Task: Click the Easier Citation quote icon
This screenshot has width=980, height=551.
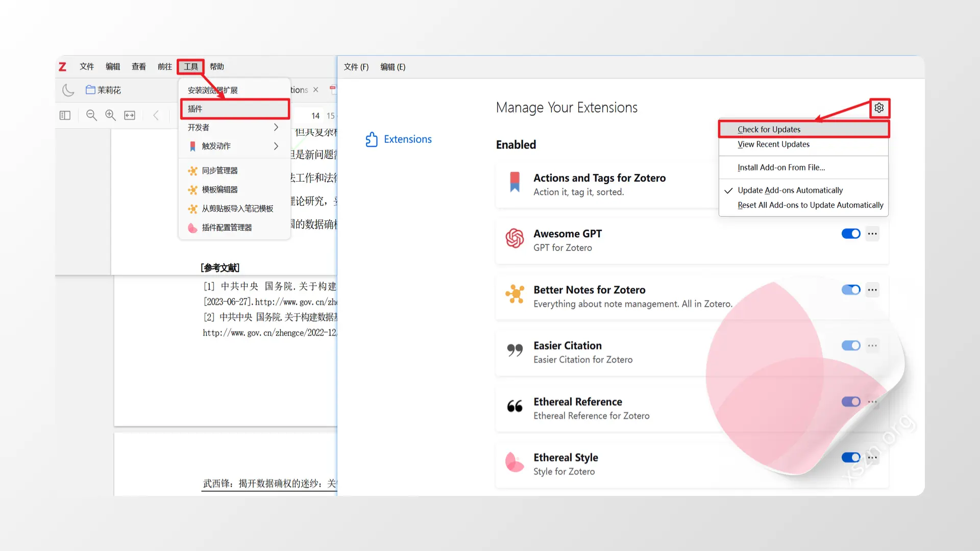Action: pyautogui.click(x=514, y=350)
